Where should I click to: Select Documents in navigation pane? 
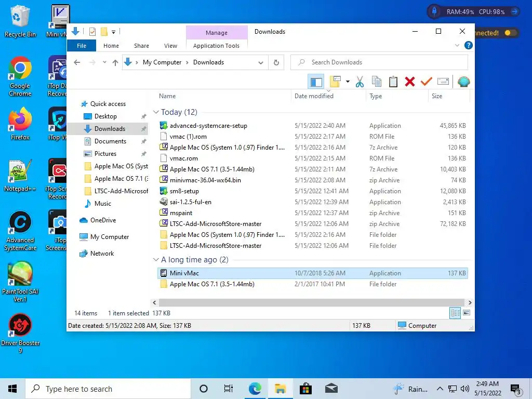(x=110, y=141)
